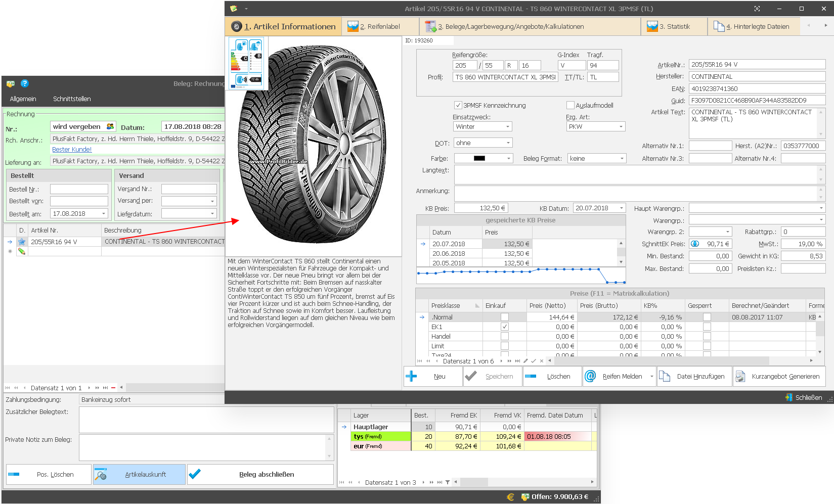Click the pencil icon in the new position row
Viewport: 834px width, 504px height.
22,251
